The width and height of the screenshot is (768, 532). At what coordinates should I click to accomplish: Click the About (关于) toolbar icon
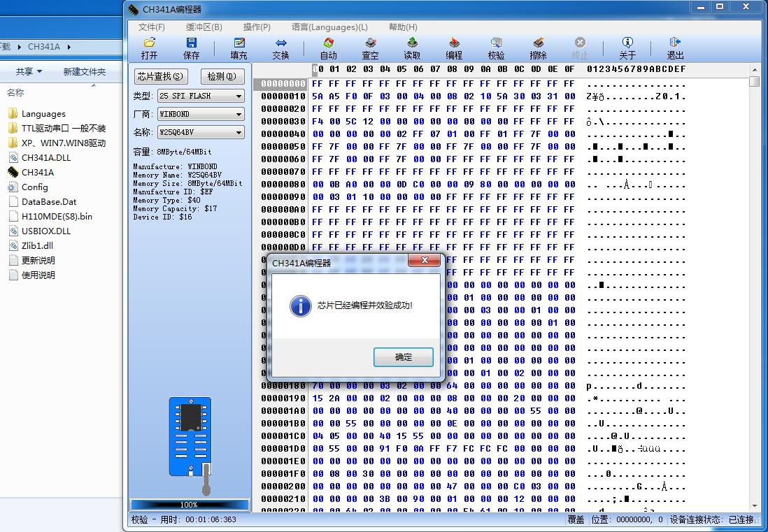pyautogui.click(x=627, y=43)
